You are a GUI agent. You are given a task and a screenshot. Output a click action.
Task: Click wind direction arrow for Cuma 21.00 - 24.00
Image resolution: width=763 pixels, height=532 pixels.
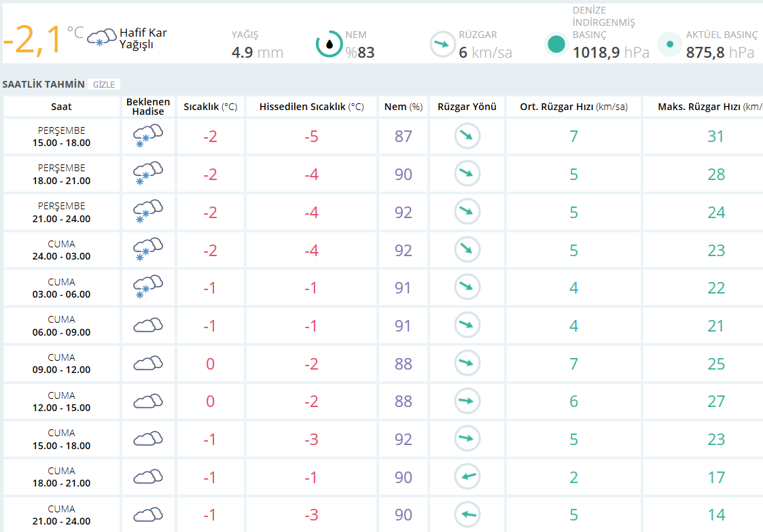[x=467, y=514]
